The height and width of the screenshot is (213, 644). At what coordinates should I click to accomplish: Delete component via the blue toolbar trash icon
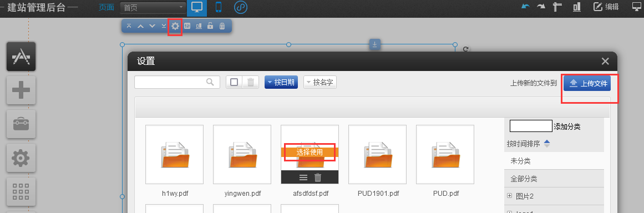pos(222,26)
